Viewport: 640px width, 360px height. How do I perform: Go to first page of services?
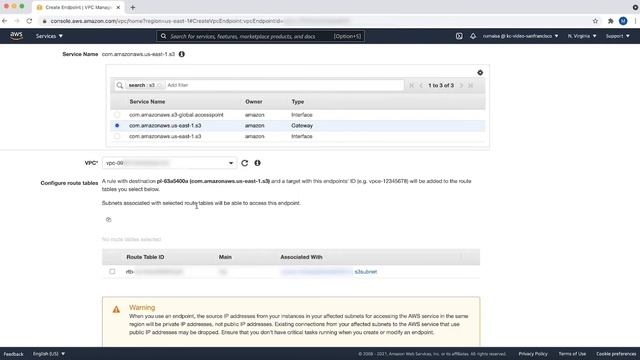411,85
